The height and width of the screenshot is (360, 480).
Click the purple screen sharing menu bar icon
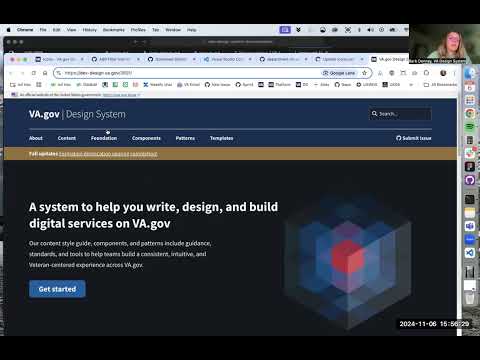click(x=285, y=30)
